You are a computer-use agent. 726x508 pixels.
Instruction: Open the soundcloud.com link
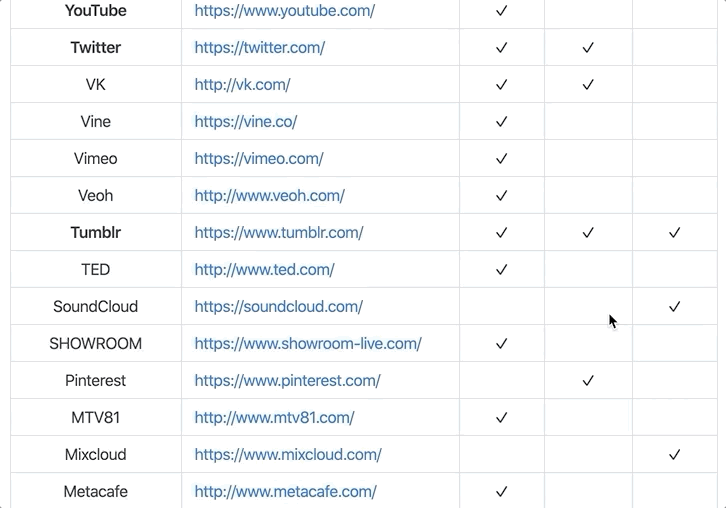coord(278,307)
